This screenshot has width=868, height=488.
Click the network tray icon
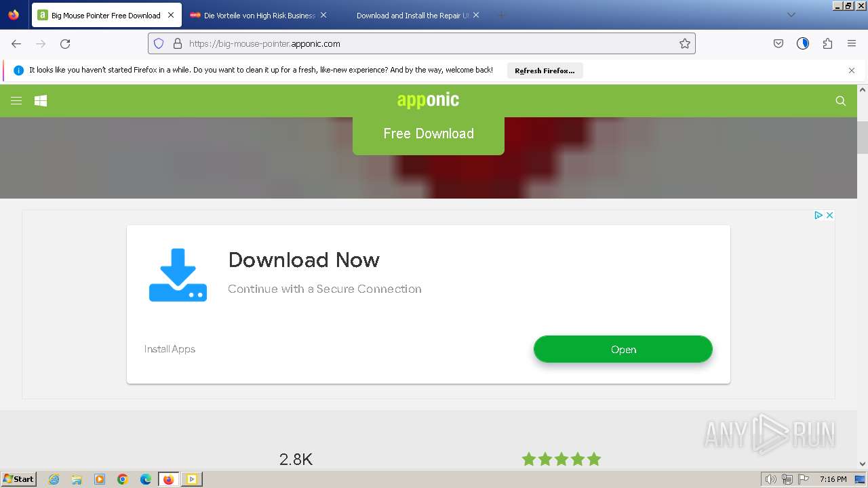[787, 479]
